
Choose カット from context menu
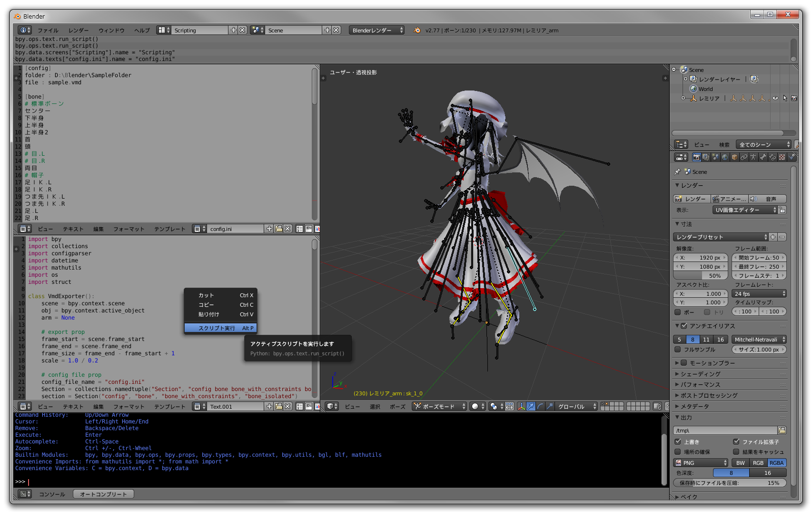click(221, 295)
